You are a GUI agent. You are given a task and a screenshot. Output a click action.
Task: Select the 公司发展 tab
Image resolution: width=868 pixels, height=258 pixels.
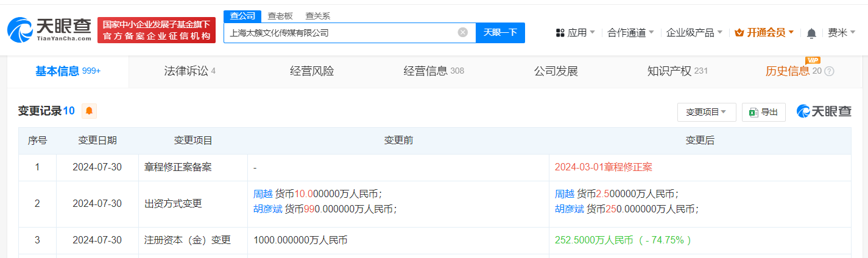(556, 71)
